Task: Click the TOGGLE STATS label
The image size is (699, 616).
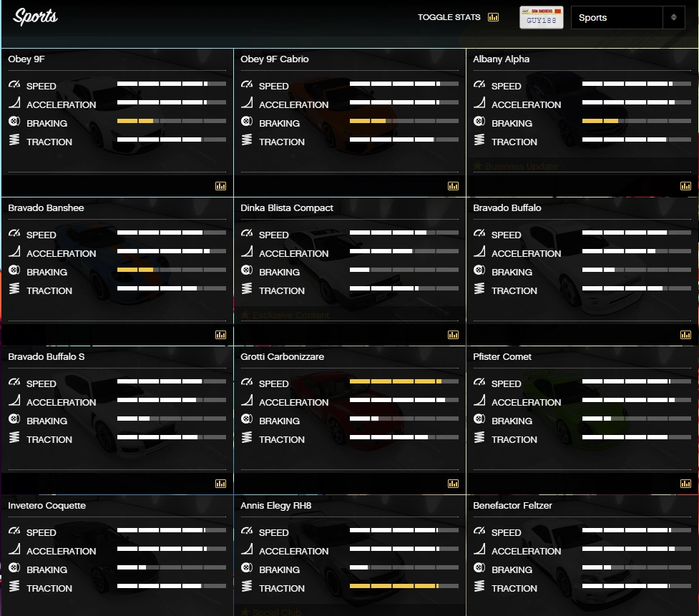Action: point(449,17)
